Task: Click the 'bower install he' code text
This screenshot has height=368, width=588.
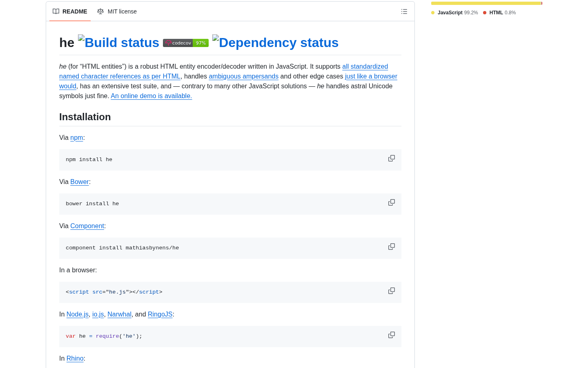Action: point(92,204)
